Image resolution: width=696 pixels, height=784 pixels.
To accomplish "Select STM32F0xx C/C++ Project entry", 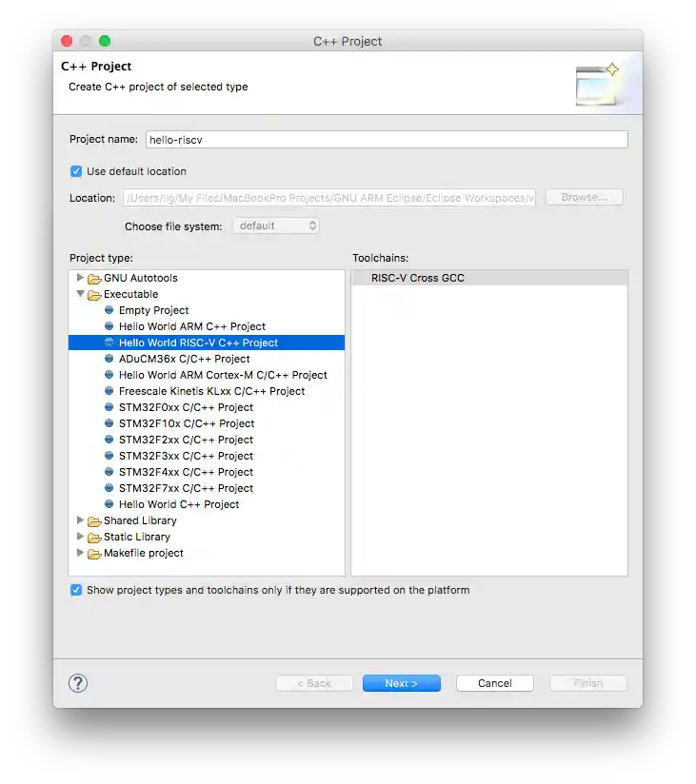I will [x=186, y=407].
